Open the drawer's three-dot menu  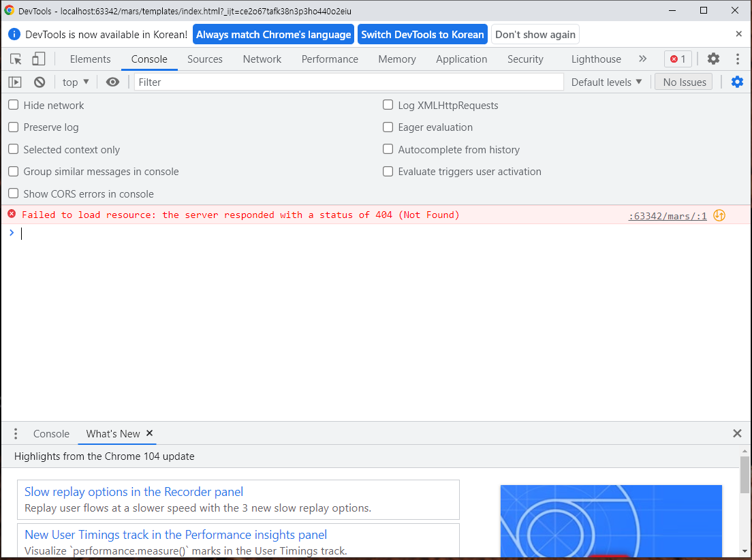point(16,434)
